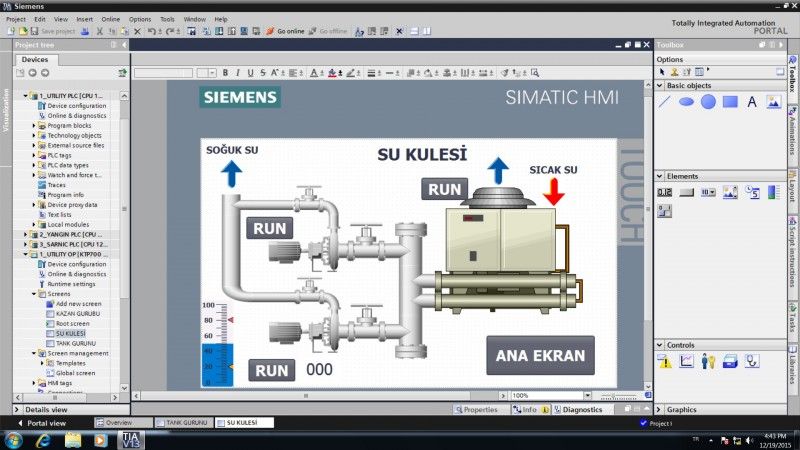The image size is (800, 450).
Task: Click the Go online toolbar button
Action: pos(285,31)
